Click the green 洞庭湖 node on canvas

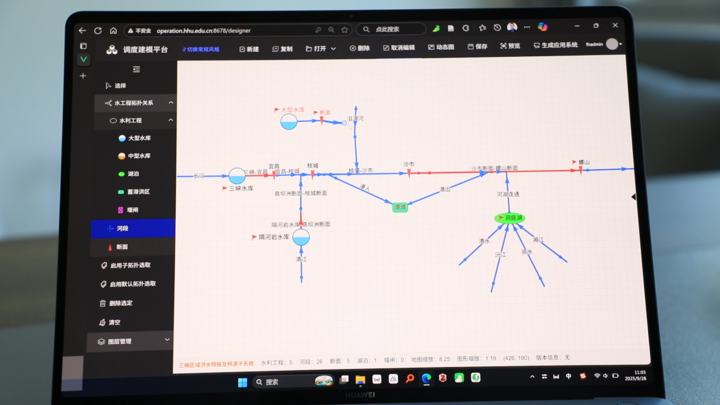pyautogui.click(x=509, y=217)
